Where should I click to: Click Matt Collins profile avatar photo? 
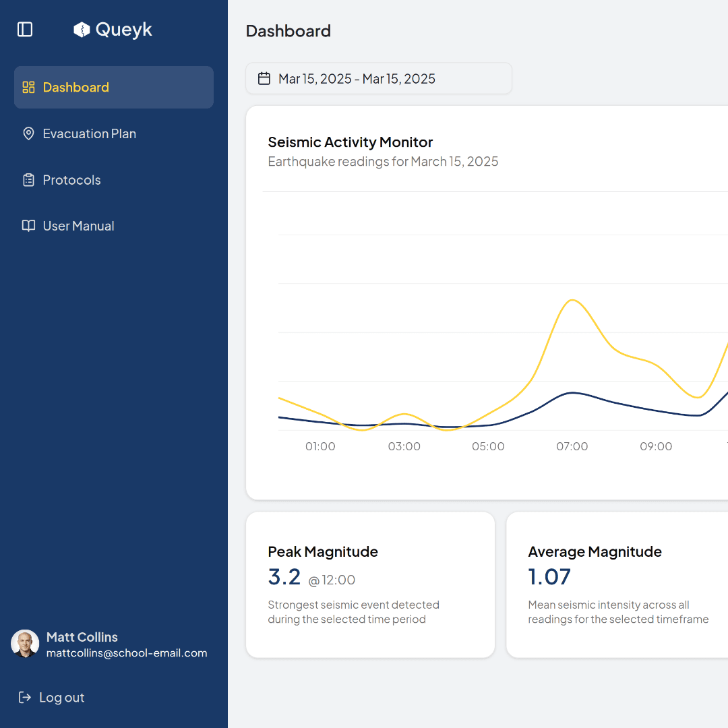(25, 644)
